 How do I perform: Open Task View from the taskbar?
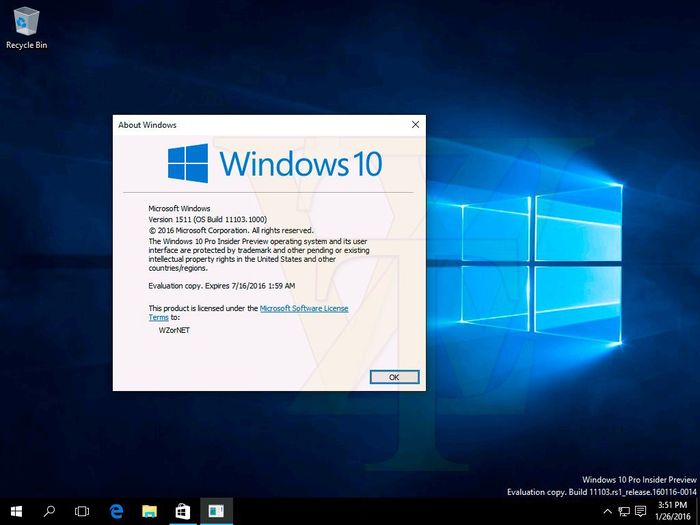(82, 511)
